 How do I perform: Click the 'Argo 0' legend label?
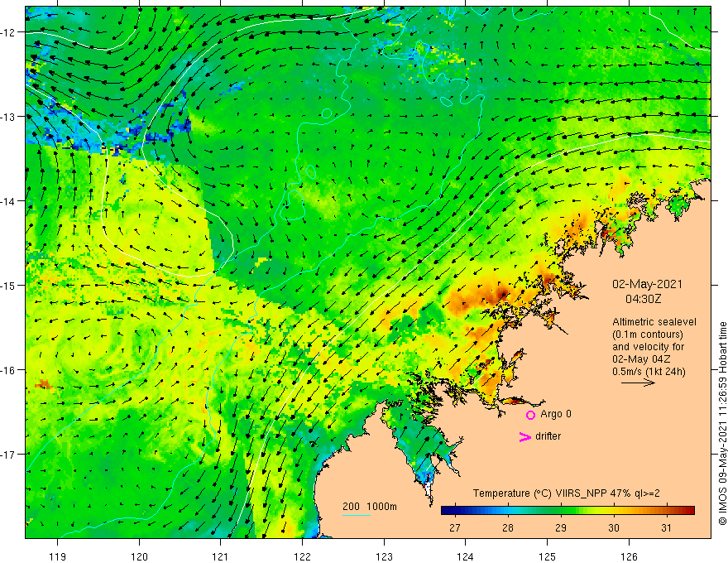coord(556,414)
